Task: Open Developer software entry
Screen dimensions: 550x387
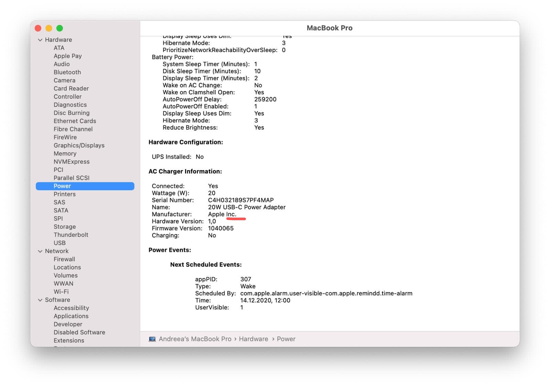Action: 68,324
